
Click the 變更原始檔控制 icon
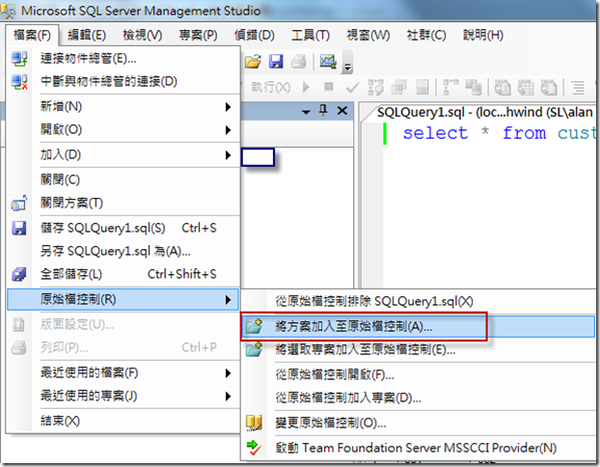click(254, 423)
